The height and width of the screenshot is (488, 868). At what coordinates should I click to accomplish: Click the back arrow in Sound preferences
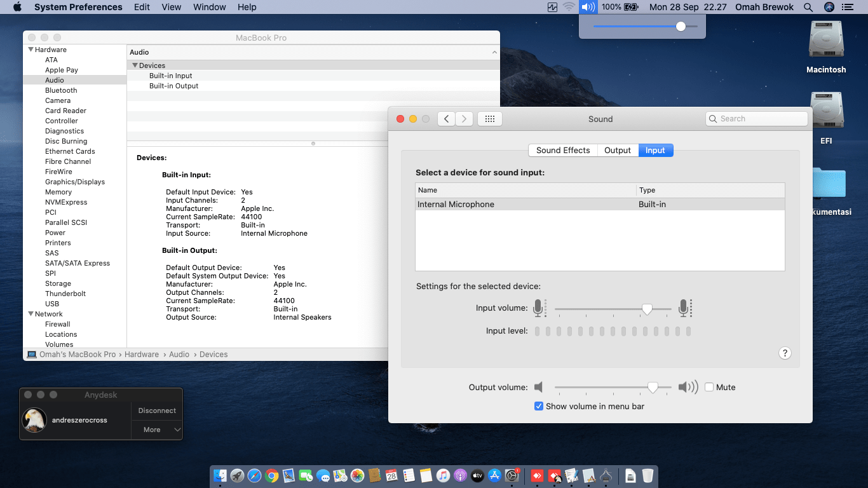[446, 119]
